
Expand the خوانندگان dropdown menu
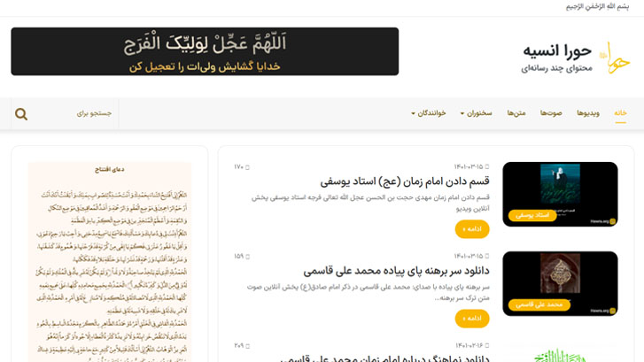tap(428, 113)
